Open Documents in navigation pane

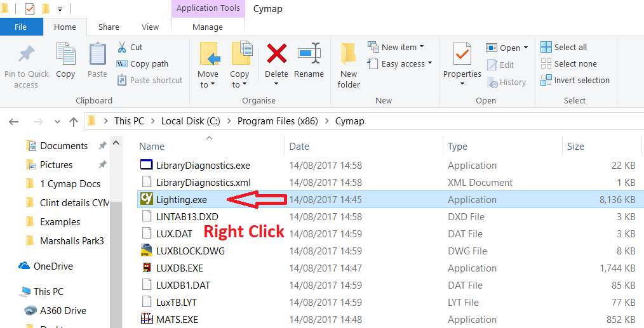pos(64,146)
